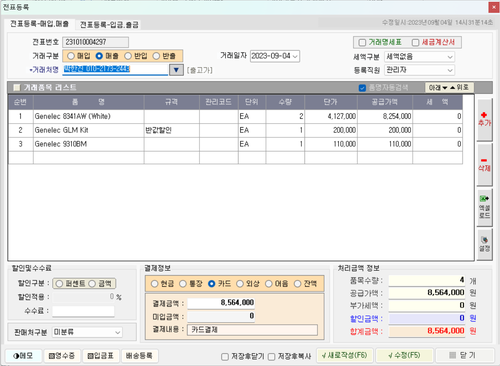
Task: Click the 4,127,000 unit price cell
Action: tap(331, 116)
